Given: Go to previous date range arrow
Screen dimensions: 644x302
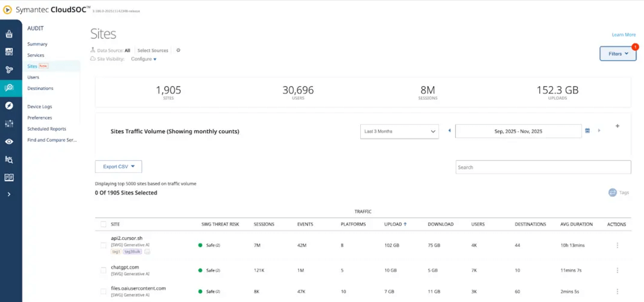Looking at the screenshot, I should [449, 131].
